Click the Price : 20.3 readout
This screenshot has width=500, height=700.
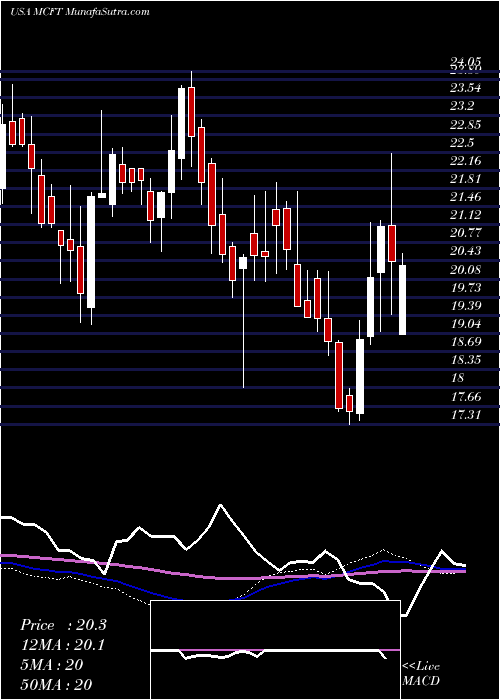tap(63, 625)
